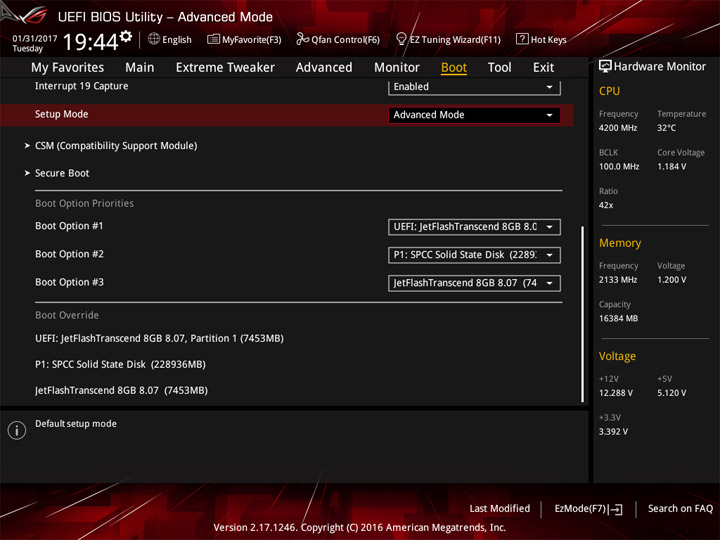Open the Setup Mode dropdown
The width and height of the screenshot is (720, 540).
click(x=474, y=115)
